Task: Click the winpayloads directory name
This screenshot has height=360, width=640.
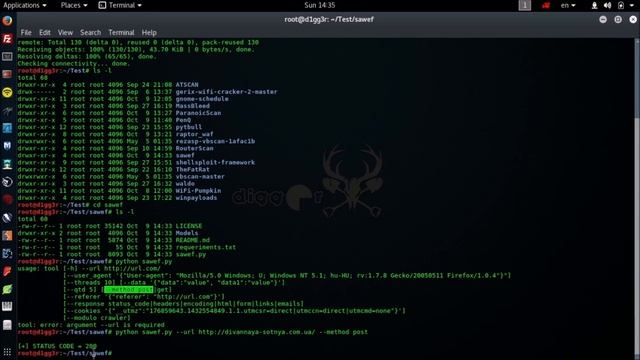Action: (196, 198)
